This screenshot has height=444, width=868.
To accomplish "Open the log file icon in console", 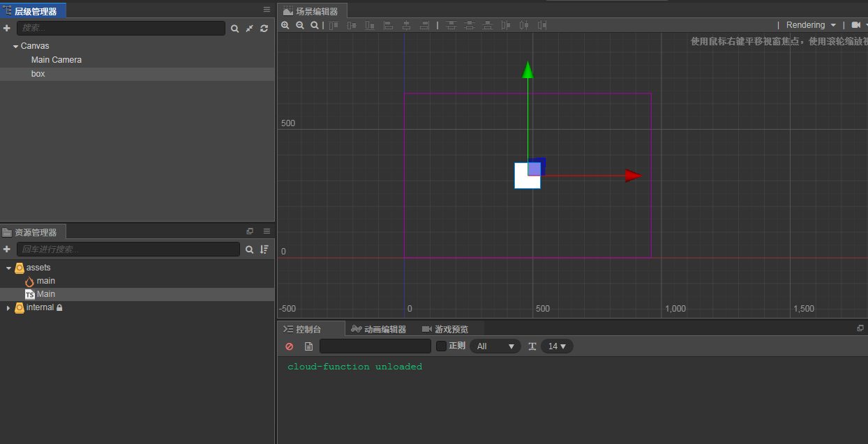I will 308,346.
